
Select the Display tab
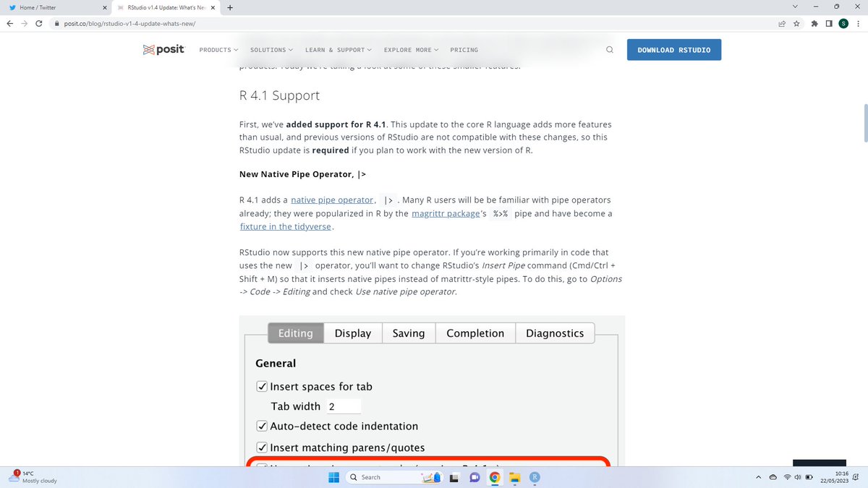pos(353,333)
